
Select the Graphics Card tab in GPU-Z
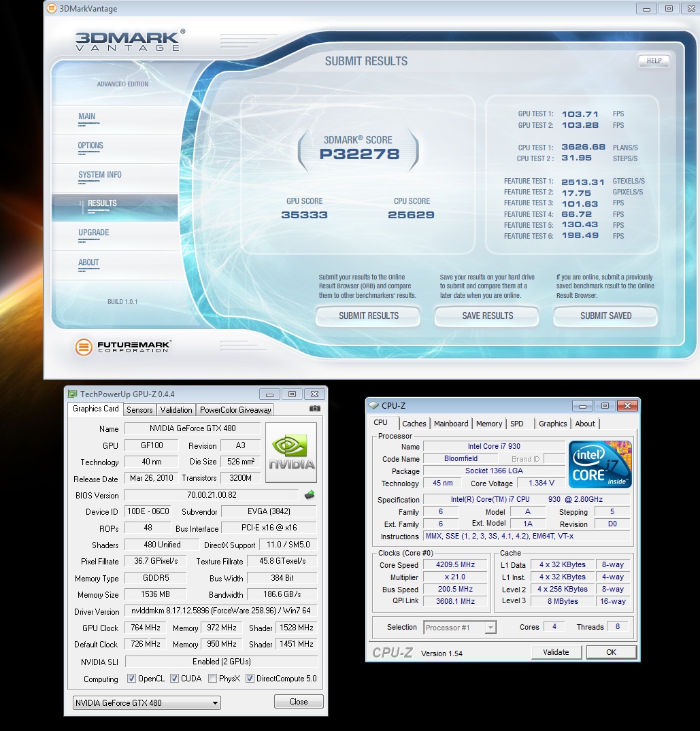point(96,409)
